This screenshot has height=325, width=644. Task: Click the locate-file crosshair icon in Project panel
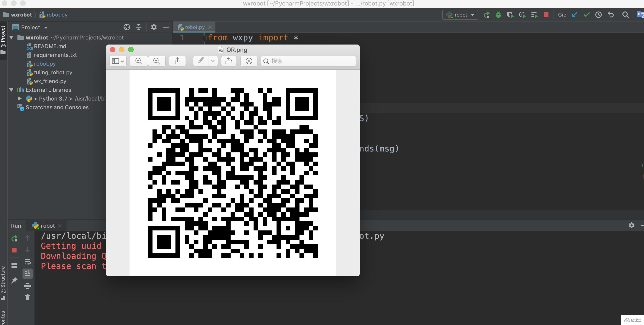point(127,27)
